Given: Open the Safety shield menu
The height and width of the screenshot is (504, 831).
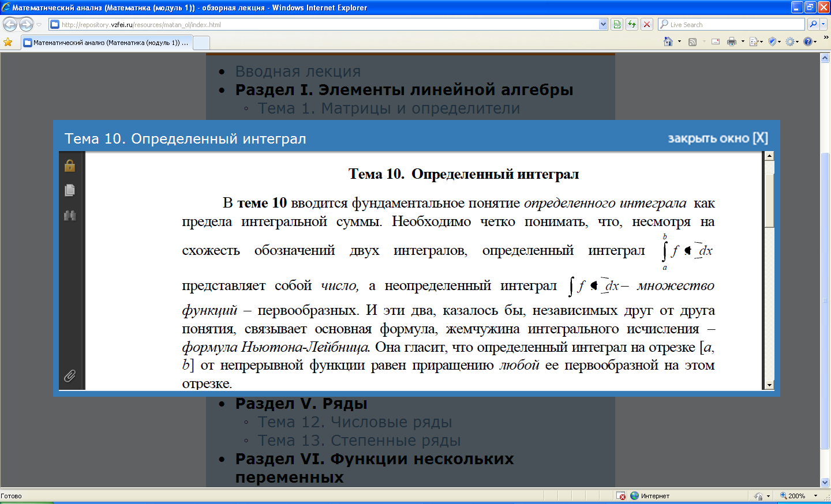Looking at the screenshot, I should [774, 42].
